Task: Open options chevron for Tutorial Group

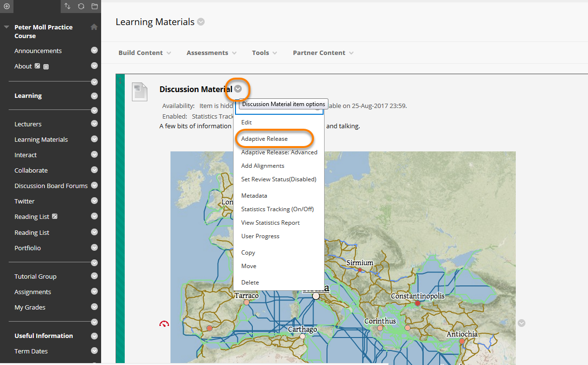Action: click(94, 276)
